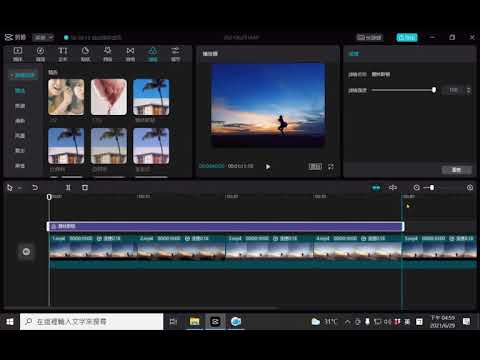This screenshot has height=360, width=480.
Task: Open the transitions bowtie tab
Action: click(130, 54)
